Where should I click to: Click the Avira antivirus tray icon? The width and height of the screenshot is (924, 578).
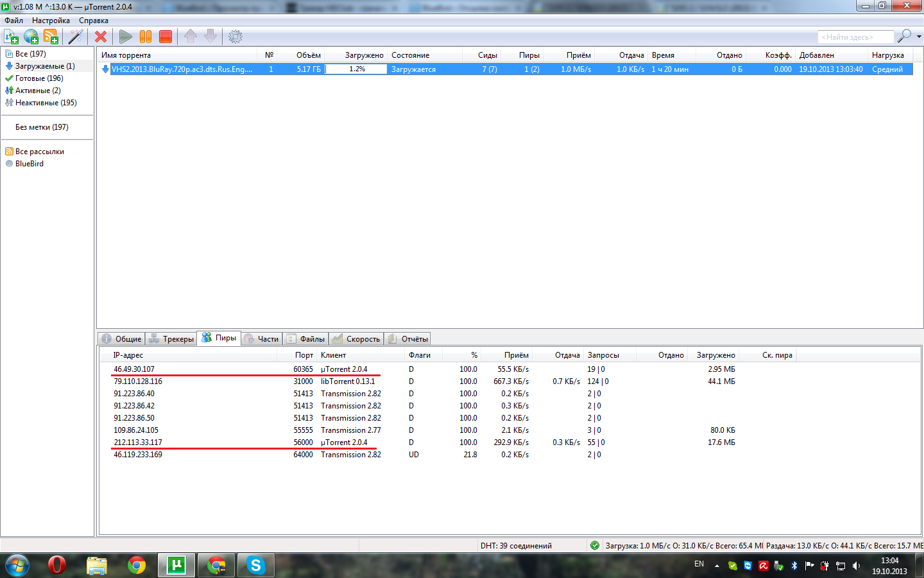[763, 566]
